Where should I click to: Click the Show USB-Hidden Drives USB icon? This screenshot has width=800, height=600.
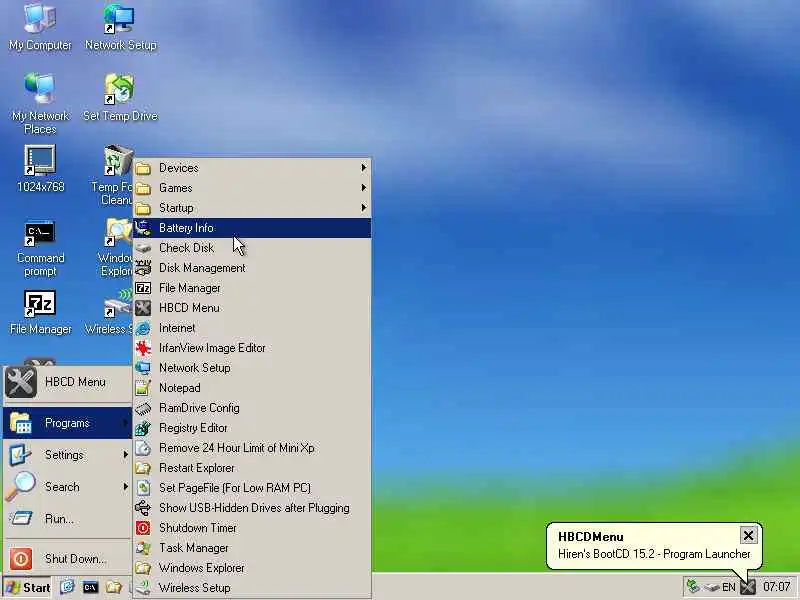[x=143, y=508]
